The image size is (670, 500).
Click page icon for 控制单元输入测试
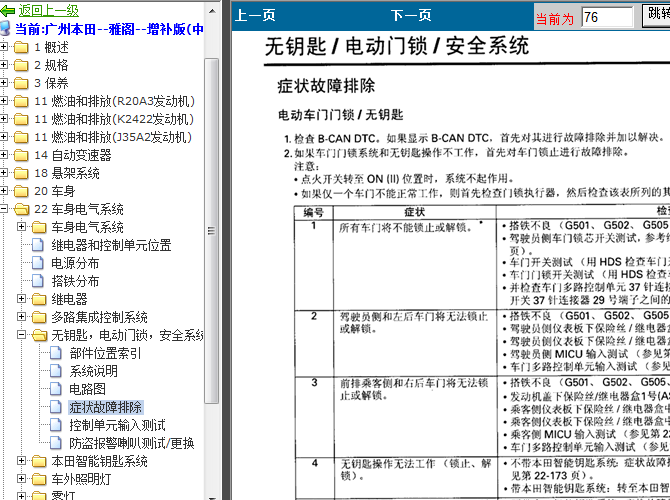tap(56, 425)
